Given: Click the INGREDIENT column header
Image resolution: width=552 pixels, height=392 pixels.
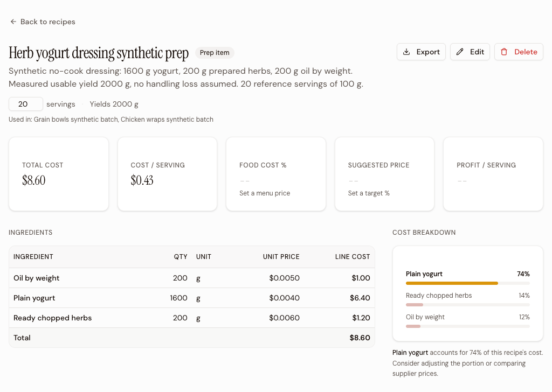Looking at the screenshot, I should 33,257.
